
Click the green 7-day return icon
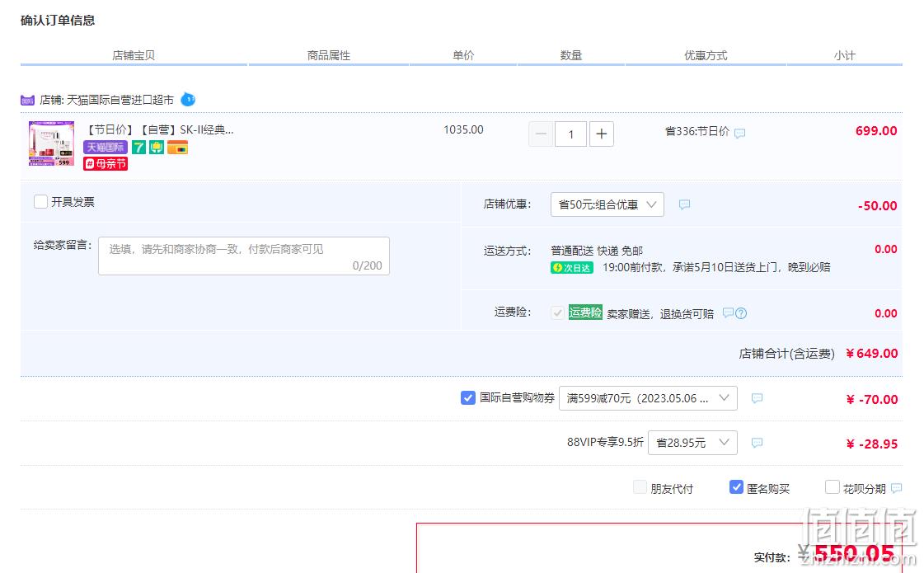138,148
